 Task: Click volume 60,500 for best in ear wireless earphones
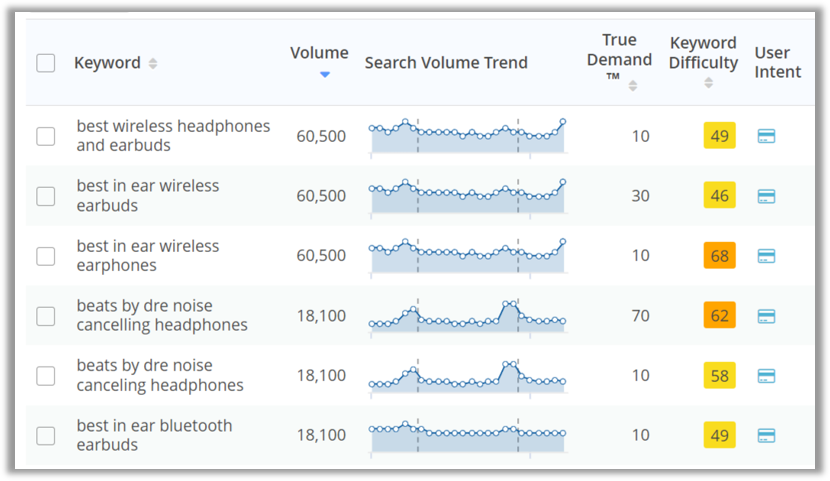coord(321,256)
